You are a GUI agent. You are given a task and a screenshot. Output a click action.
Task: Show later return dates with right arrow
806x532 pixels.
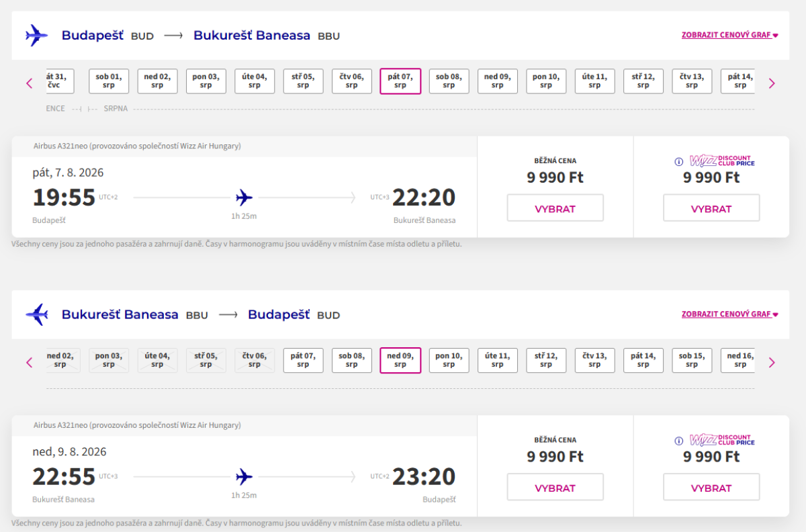(x=772, y=363)
